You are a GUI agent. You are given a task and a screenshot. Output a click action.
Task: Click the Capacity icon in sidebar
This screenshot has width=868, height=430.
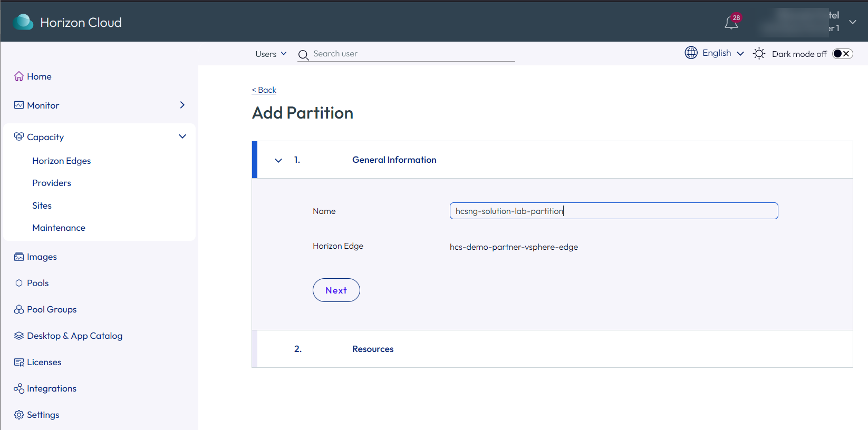click(x=19, y=136)
